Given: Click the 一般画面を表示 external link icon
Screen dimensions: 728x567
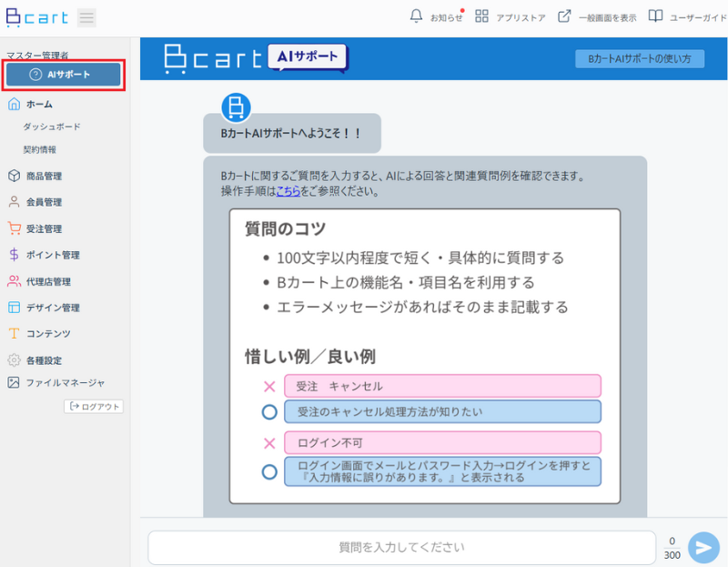Looking at the screenshot, I should click(x=564, y=16).
